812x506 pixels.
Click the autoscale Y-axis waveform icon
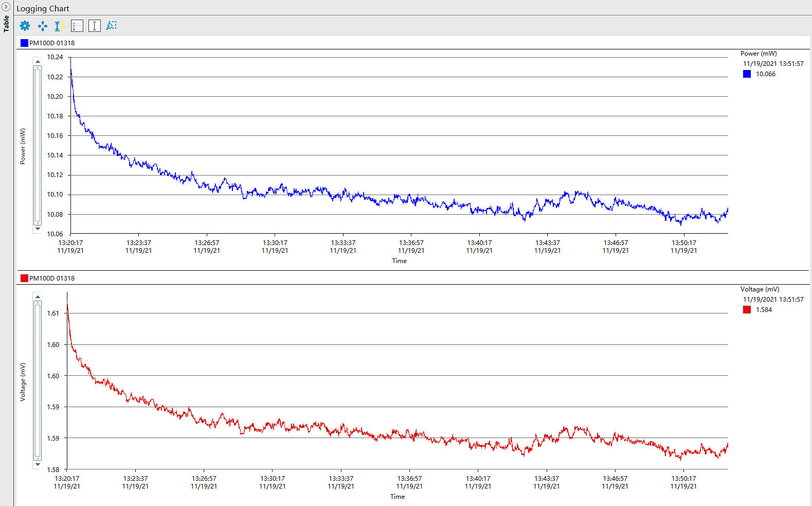[x=60, y=26]
